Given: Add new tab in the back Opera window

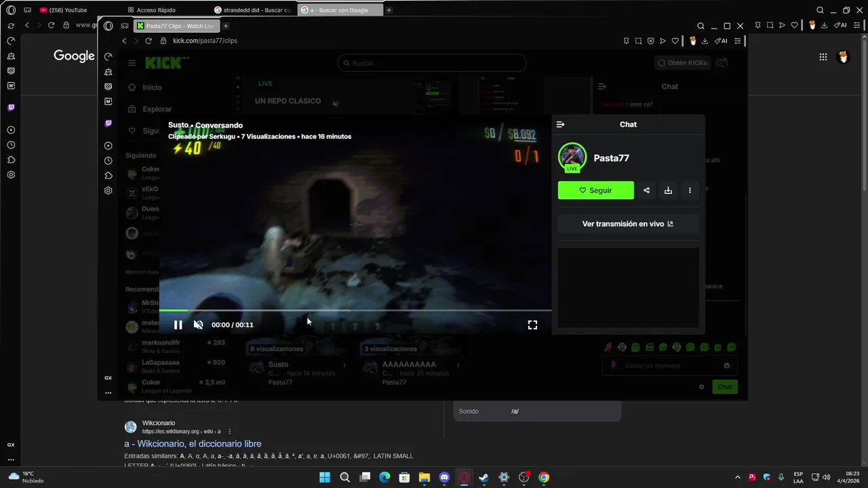Looking at the screenshot, I should coord(389,10).
